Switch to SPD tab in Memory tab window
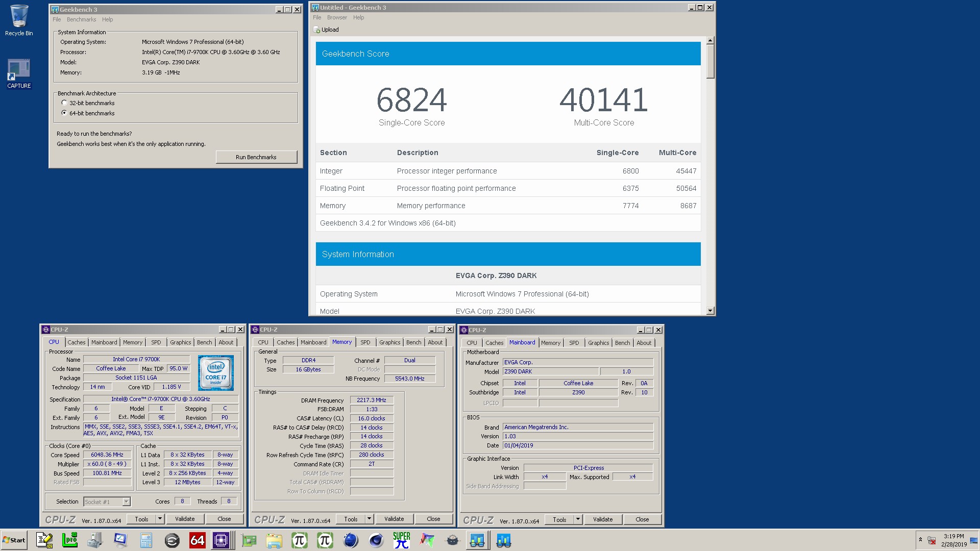Viewport: 980px width, 551px height. click(365, 342)
